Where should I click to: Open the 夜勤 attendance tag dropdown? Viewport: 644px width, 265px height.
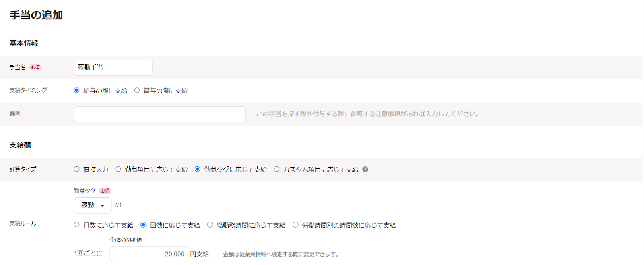[x=93, y=205]
